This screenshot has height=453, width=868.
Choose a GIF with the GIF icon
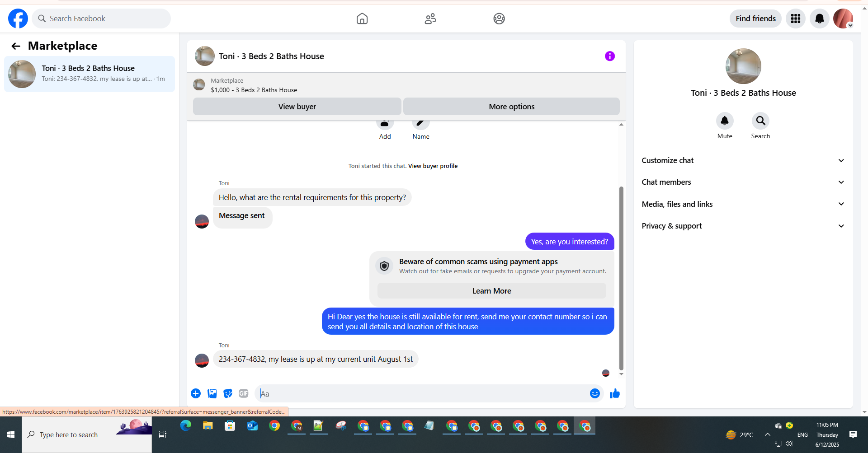[x=244, y=393]
